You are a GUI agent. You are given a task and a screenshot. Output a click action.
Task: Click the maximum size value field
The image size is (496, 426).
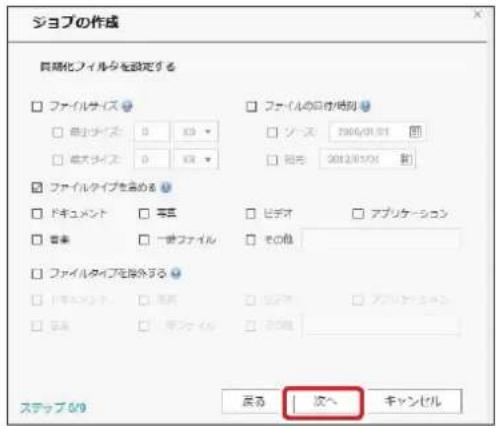point(152,160)
